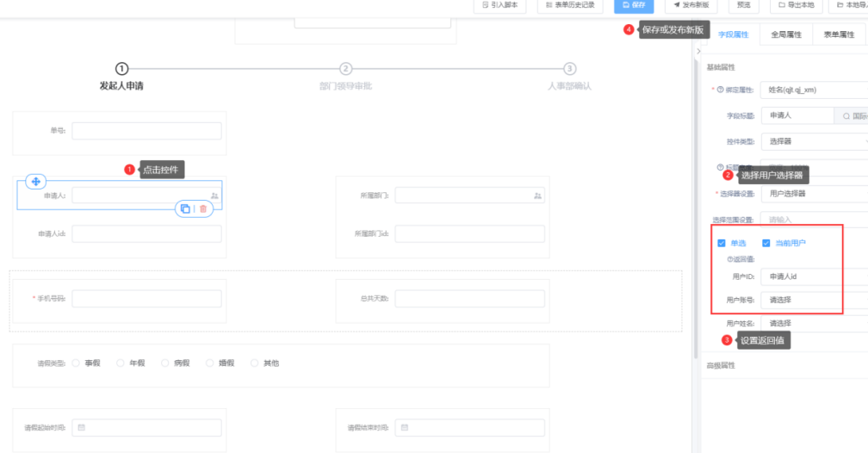Click the user picker icon in 申请人 field
The height and width of the screenshot is (453, 868).
[x=214, y=196]
